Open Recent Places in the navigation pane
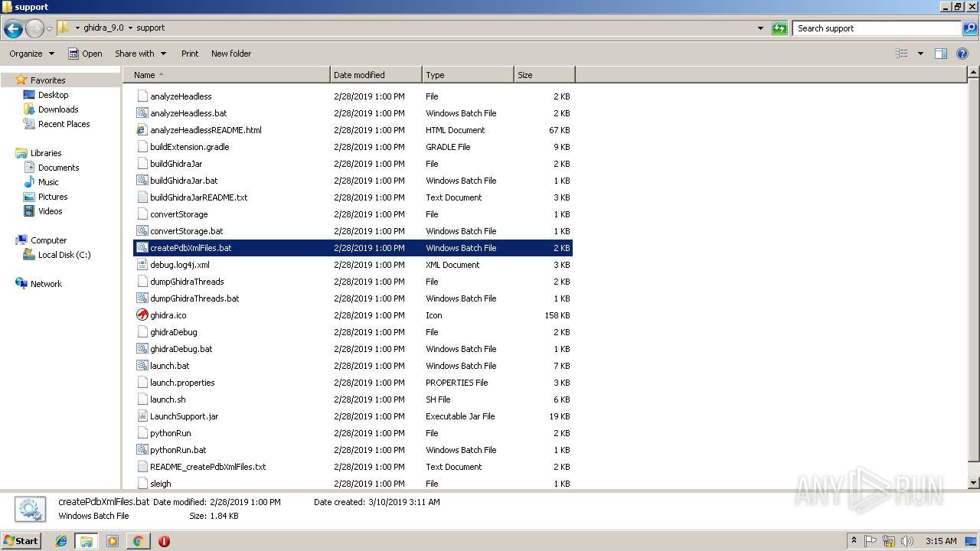The width and height of the screenshot is (980, 551). [x=64, y=124]
